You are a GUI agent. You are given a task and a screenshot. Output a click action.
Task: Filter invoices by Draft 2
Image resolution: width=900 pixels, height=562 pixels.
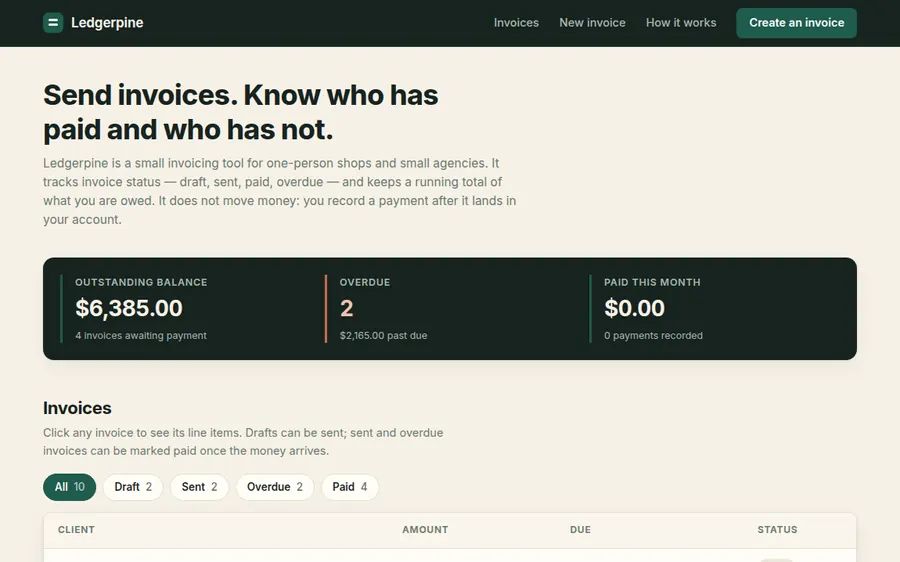(x=133, y=487)
